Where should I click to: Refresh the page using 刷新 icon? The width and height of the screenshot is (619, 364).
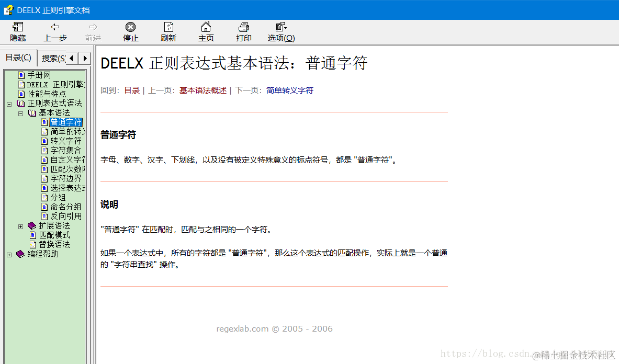(168, 27)
